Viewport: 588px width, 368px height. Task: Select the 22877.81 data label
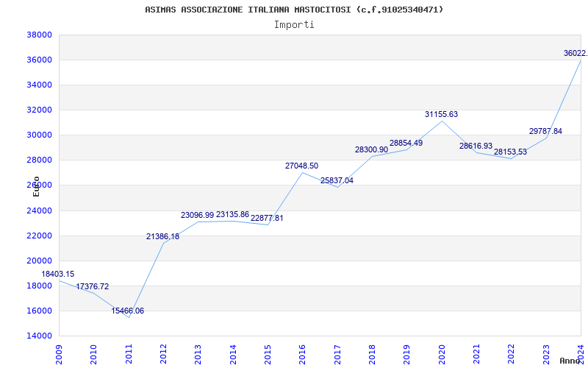click(267, 218)
